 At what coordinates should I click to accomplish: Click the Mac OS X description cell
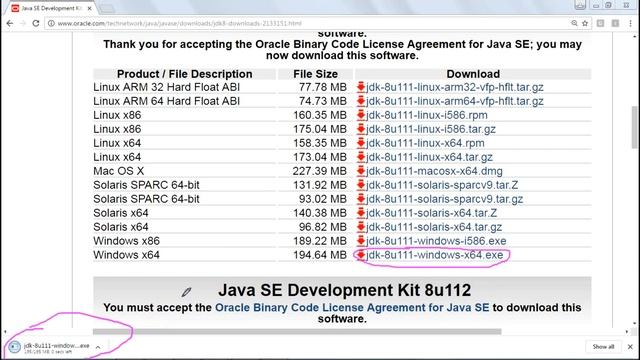(x=119, y=171)
